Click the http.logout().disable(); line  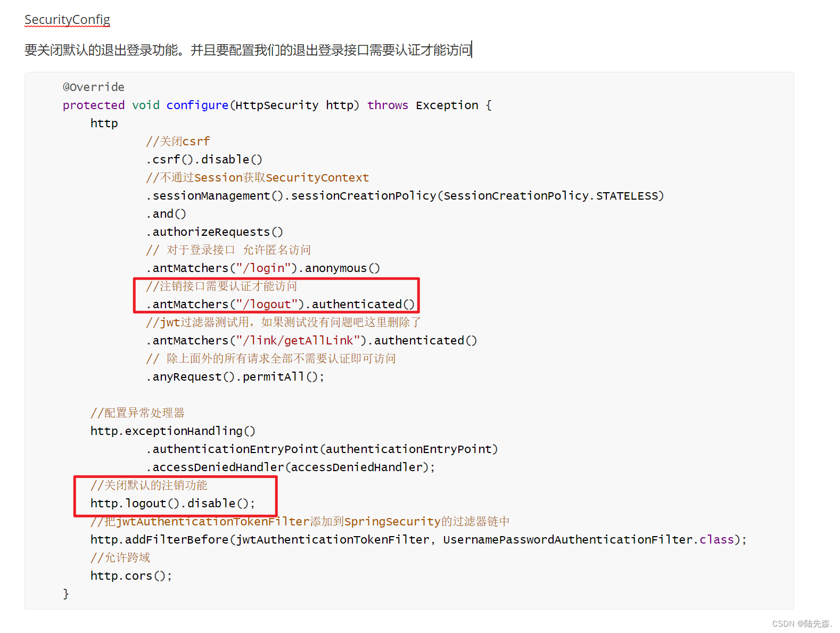pyautogui.click(x=173, y=504)
